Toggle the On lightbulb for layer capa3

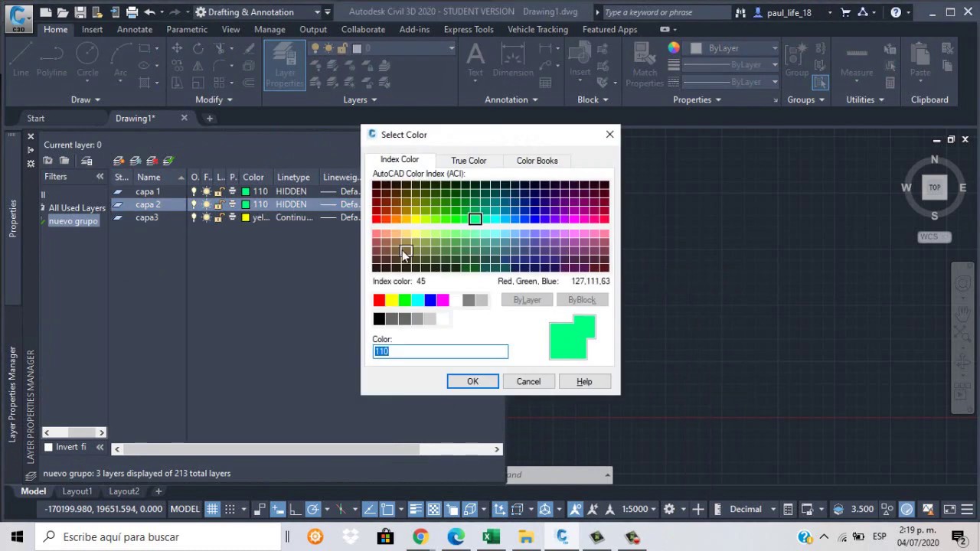194,217
